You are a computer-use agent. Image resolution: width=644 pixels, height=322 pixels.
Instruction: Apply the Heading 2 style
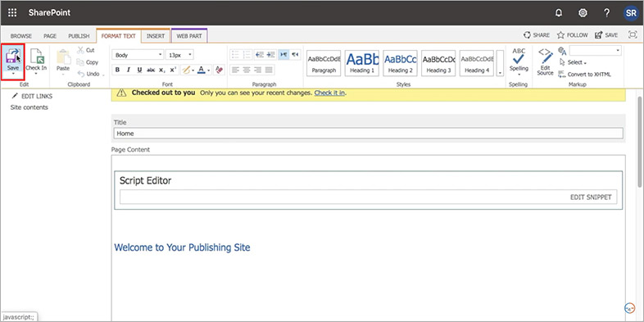point(400,63)
